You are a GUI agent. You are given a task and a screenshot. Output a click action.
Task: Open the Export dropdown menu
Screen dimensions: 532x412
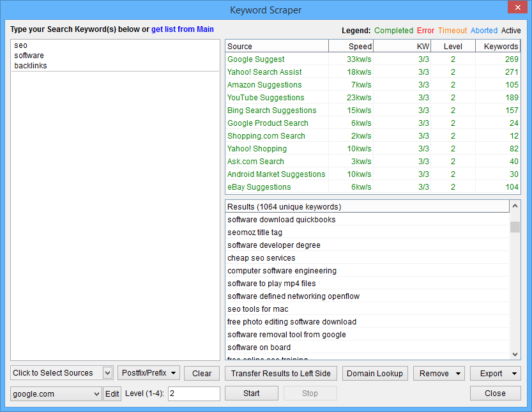[495, 373]
